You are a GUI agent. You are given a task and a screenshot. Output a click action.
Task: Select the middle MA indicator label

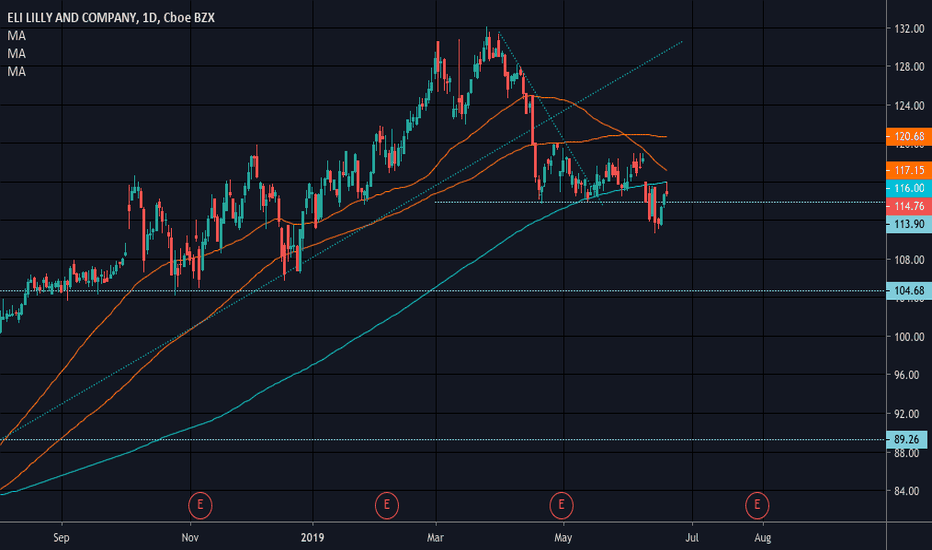pyautogui.click(x=17, y=54)
